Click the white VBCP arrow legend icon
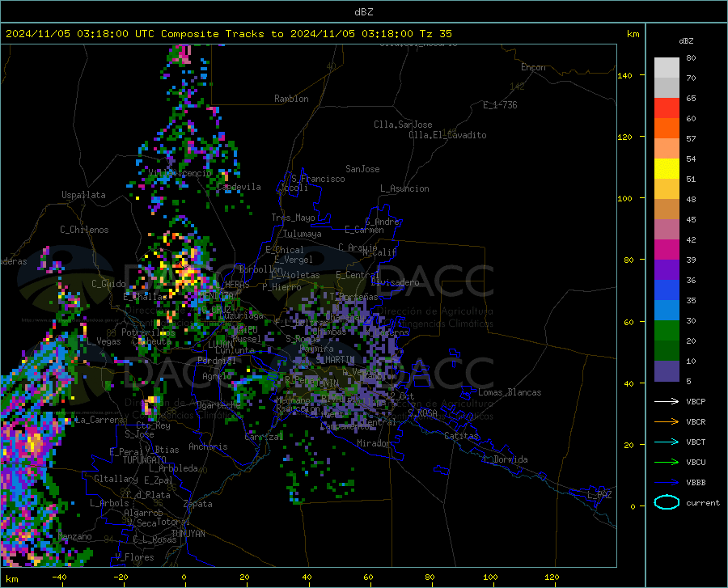This screenshot has height=588, width=728. pos(667,401)
